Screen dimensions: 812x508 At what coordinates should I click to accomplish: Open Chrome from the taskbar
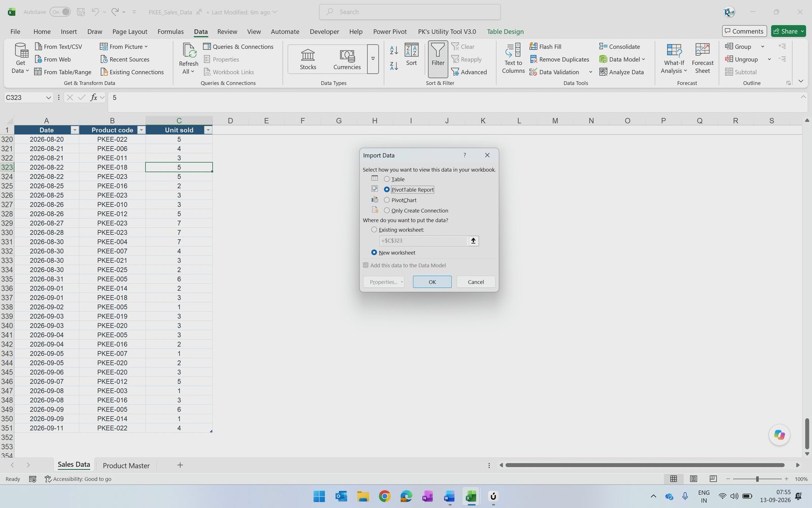pyautogui.click(x=385, y=496)
